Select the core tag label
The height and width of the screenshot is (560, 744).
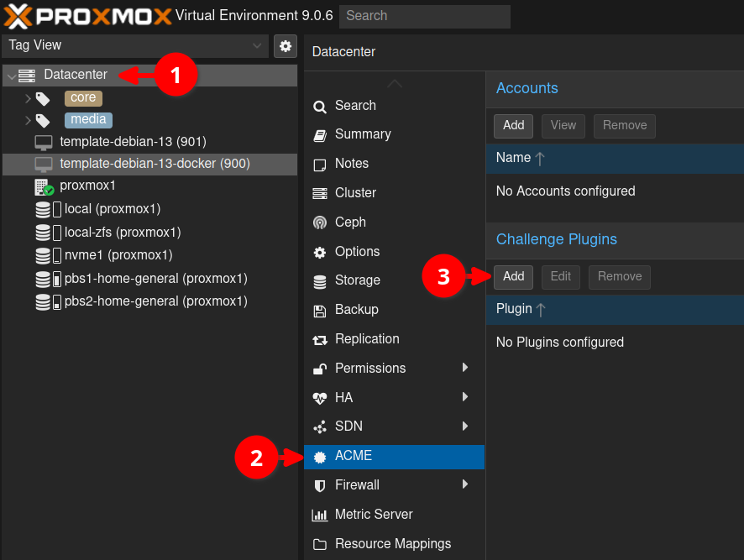click(x=83, y=98)
